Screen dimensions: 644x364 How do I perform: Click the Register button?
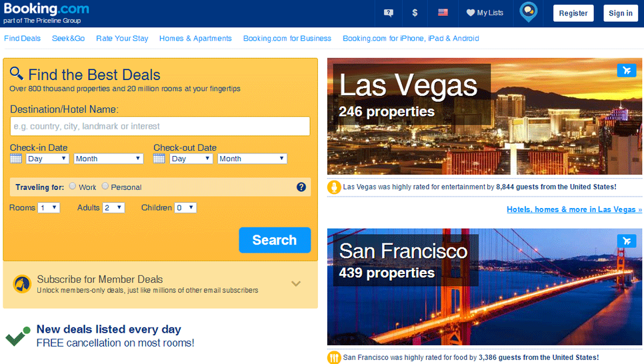point(573,13)
